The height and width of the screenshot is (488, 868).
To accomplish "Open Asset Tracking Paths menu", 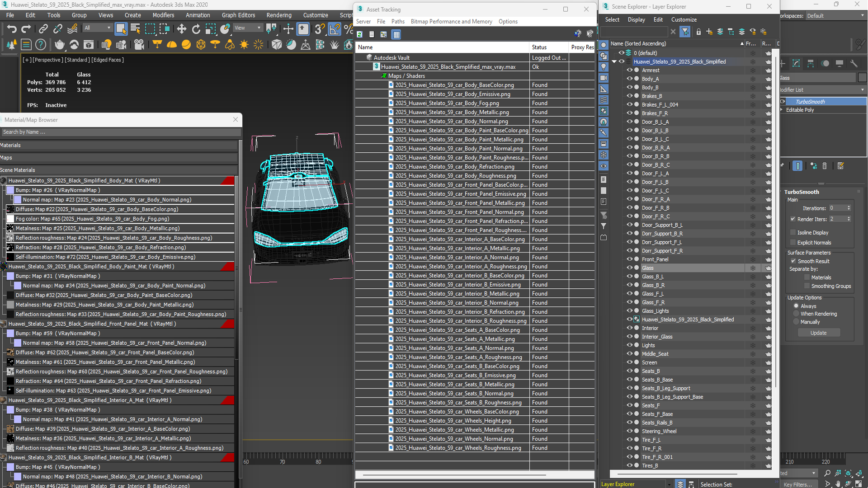I will click(x=398, y=21).
